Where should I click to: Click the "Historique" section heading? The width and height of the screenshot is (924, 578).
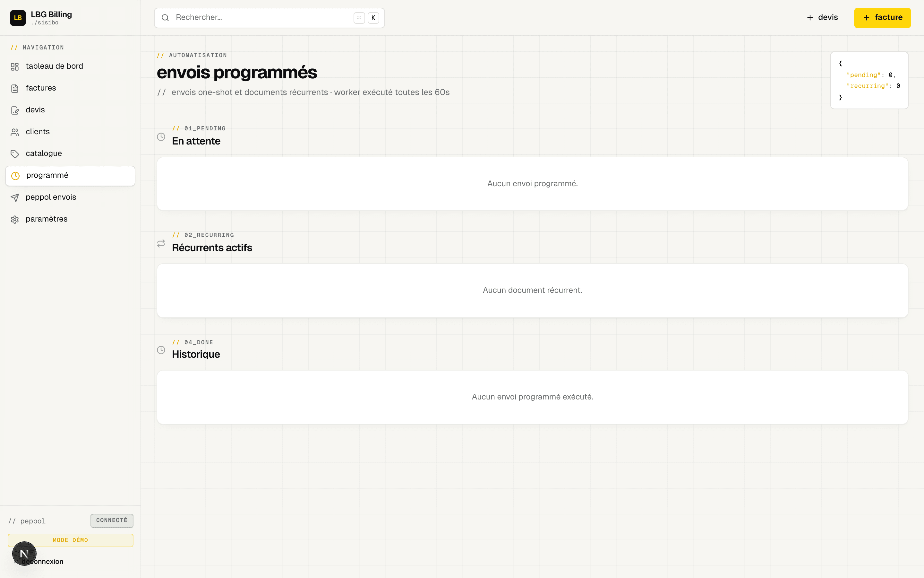tap(196, 355)
